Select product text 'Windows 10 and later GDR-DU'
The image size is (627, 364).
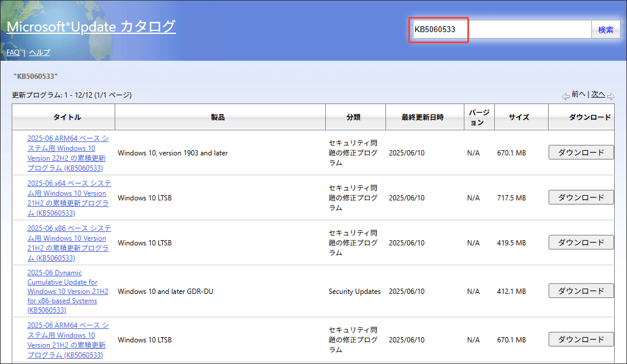tap(166, 292)
